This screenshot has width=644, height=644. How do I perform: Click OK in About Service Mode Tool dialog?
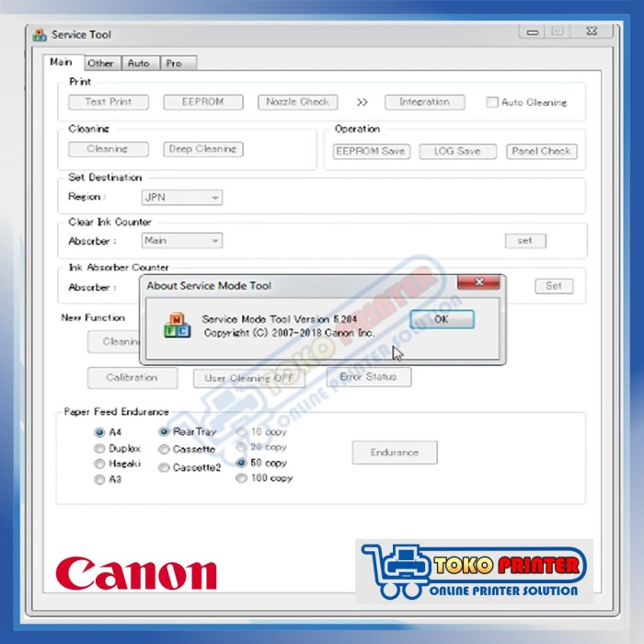pos(442,319)
